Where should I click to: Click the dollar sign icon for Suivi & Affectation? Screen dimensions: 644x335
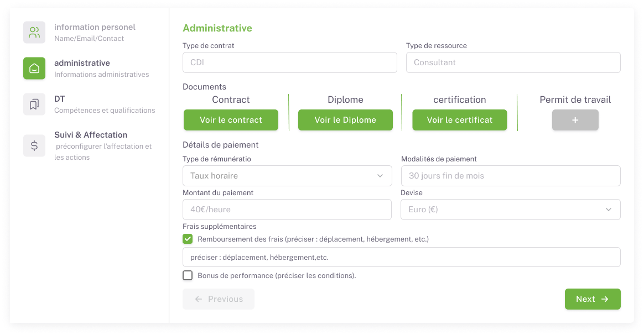(34, 145)
